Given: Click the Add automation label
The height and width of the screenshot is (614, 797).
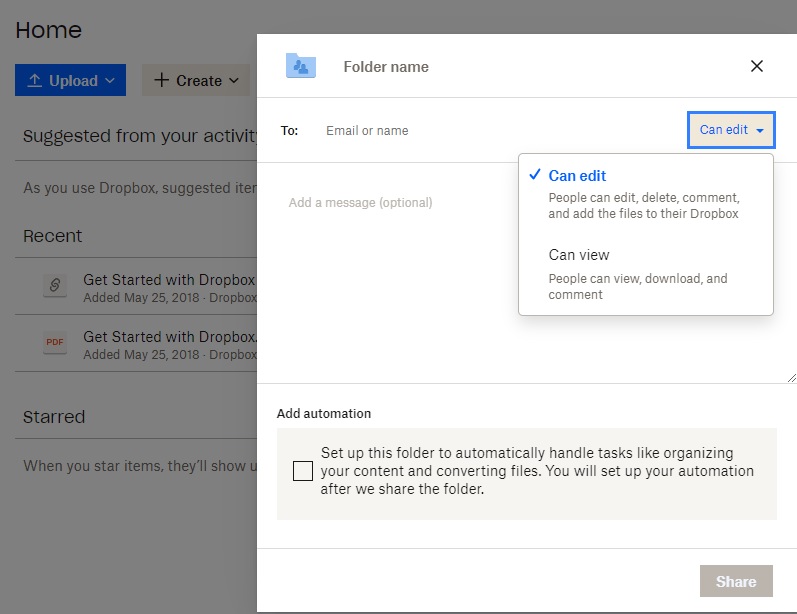Looking at the screenshot, I should pos(324,413).
